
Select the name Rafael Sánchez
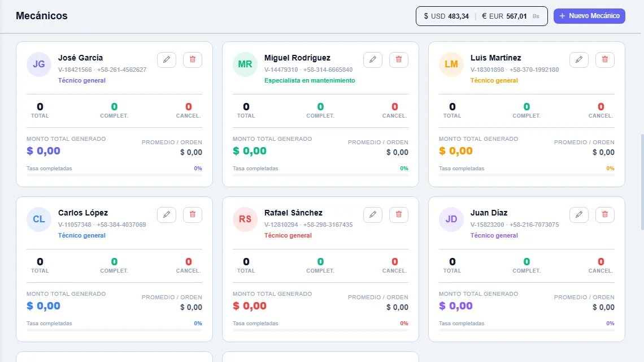[293, 213]
